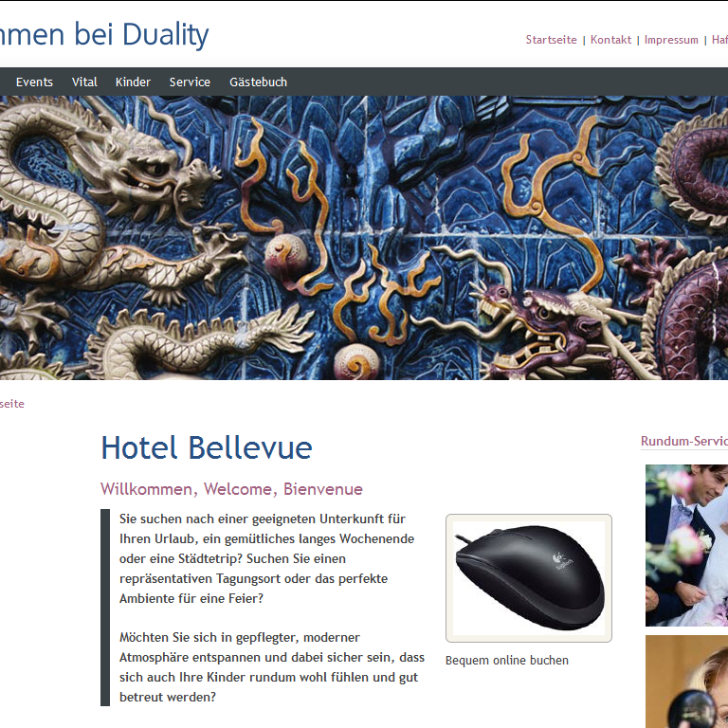728x728 pixels.
Task: Click the 'Willkommen, Welcome, Bienvenue' subheading
Action: (231, 489)
